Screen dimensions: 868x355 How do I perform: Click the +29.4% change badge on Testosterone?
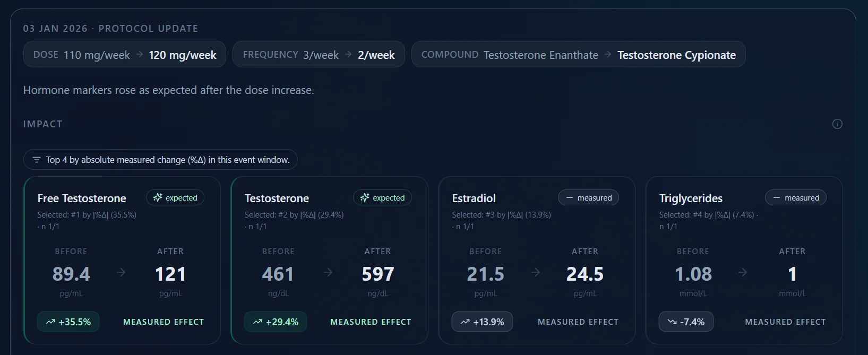(276, 322)
